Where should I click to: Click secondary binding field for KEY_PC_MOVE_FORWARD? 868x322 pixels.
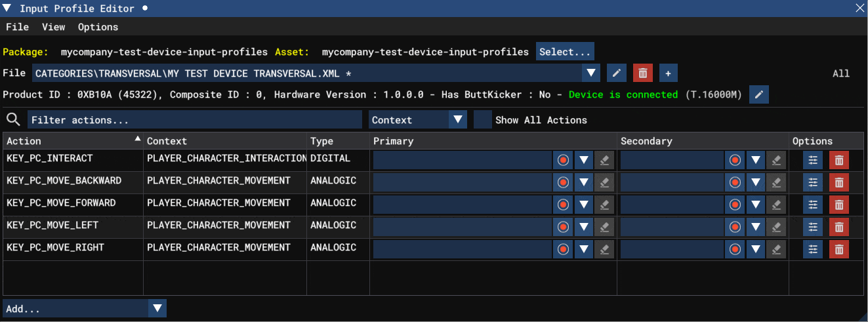672,205
